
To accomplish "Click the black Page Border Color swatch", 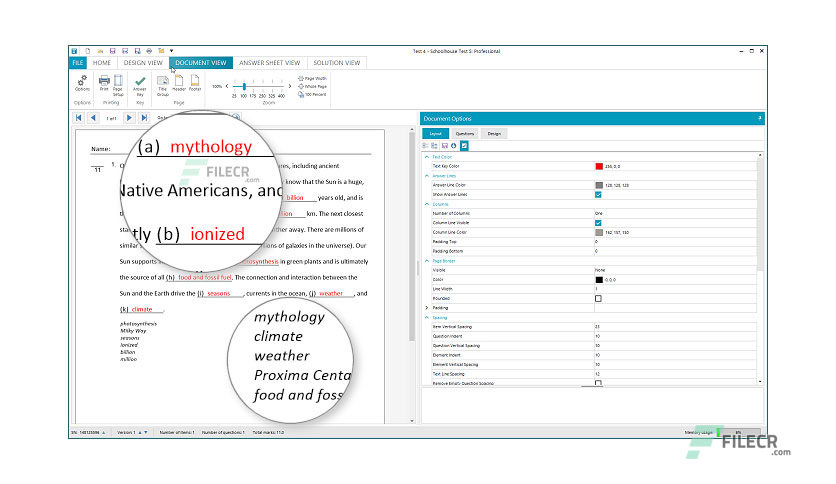I will click(599, 280).
